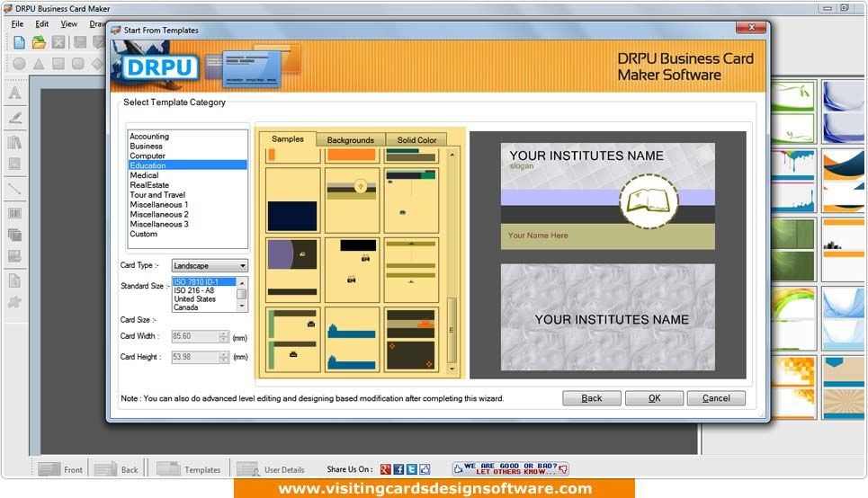Select the square Rectangle shape tool
This screenshot has width=868, height=498.
[x=58, y=64]
